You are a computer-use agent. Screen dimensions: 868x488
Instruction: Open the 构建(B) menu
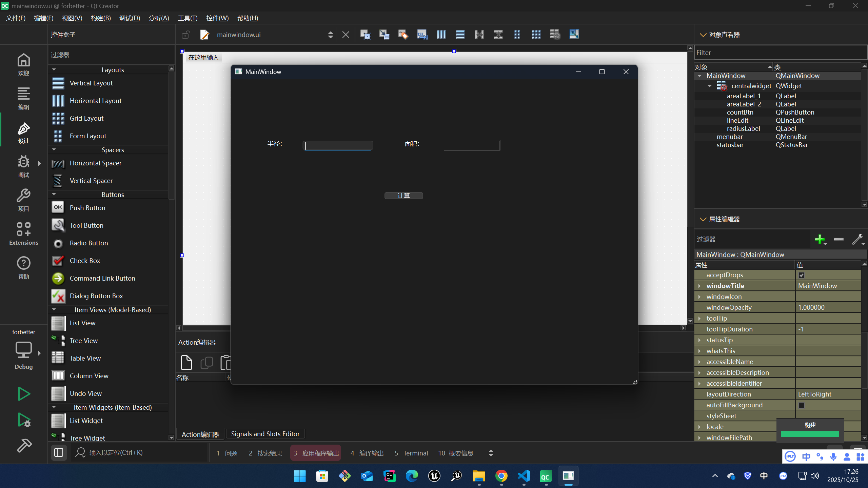pyautogui.click(x=101, y=18)
